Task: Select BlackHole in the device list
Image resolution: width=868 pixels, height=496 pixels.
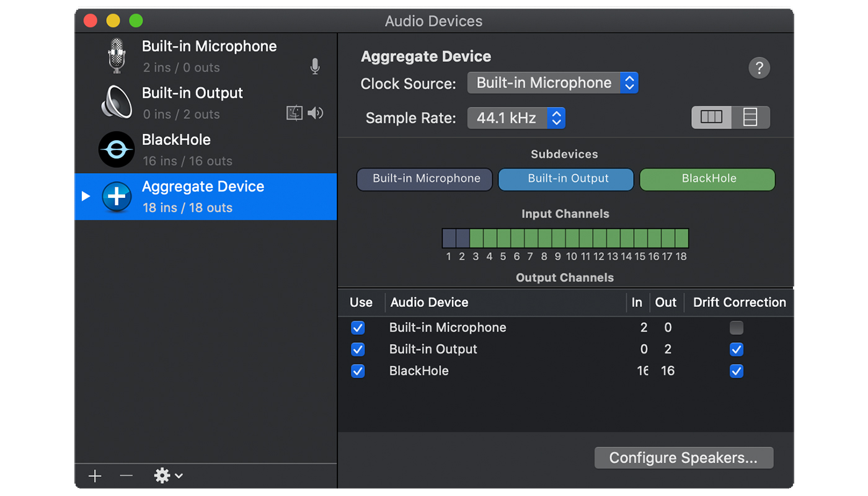Action: coord(206,149)
